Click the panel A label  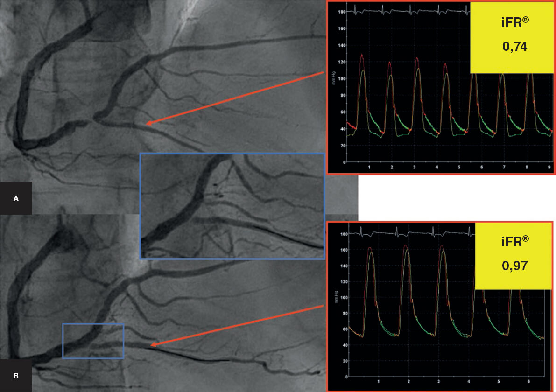coord(16,198)
